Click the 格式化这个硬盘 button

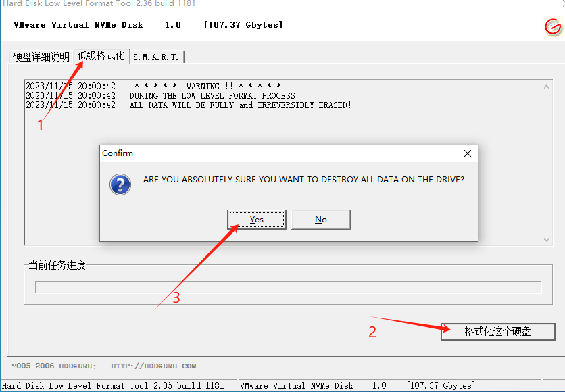(497, 331)
